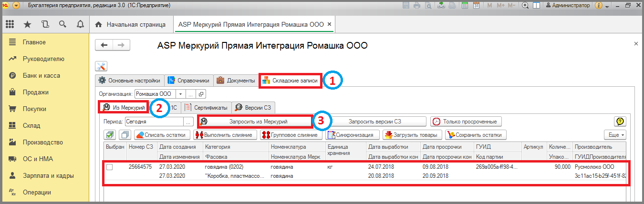Click Выполнить слияние button

point(226,135)
